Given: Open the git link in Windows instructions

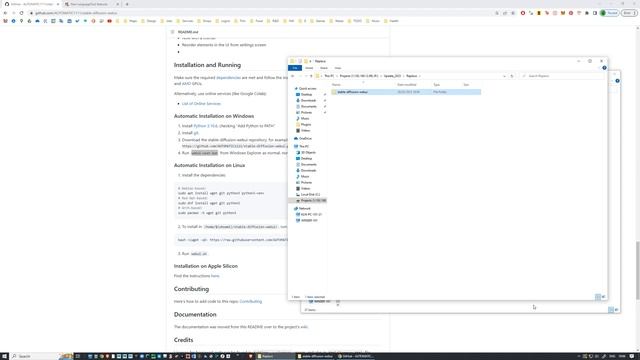Looking at the screenshot, I should [196, 133].
